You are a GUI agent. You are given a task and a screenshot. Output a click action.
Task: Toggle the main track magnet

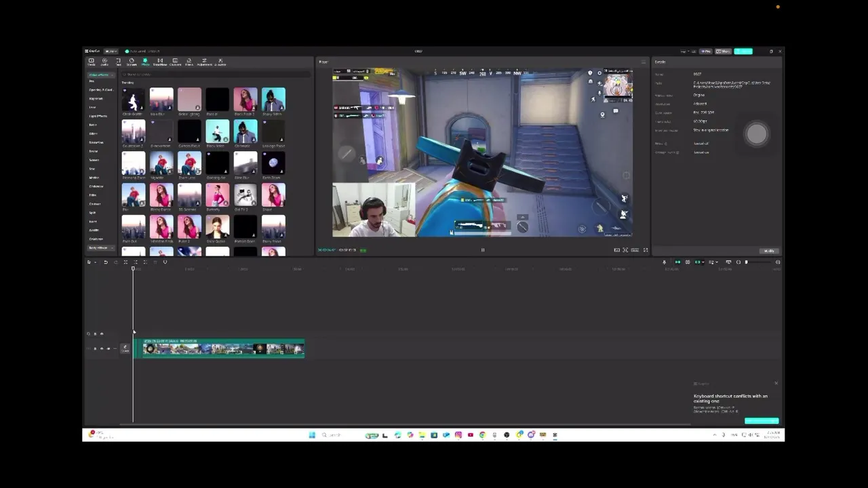tap(677, 262)
